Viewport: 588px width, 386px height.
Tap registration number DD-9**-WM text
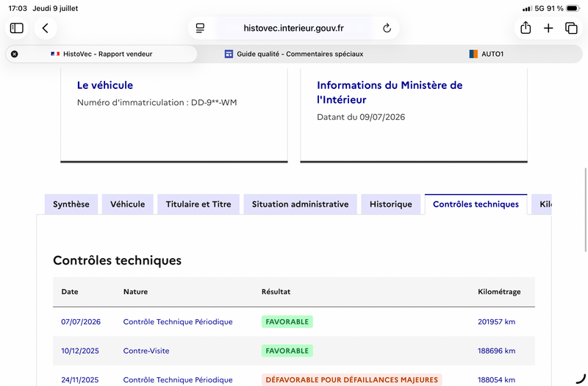214,102
